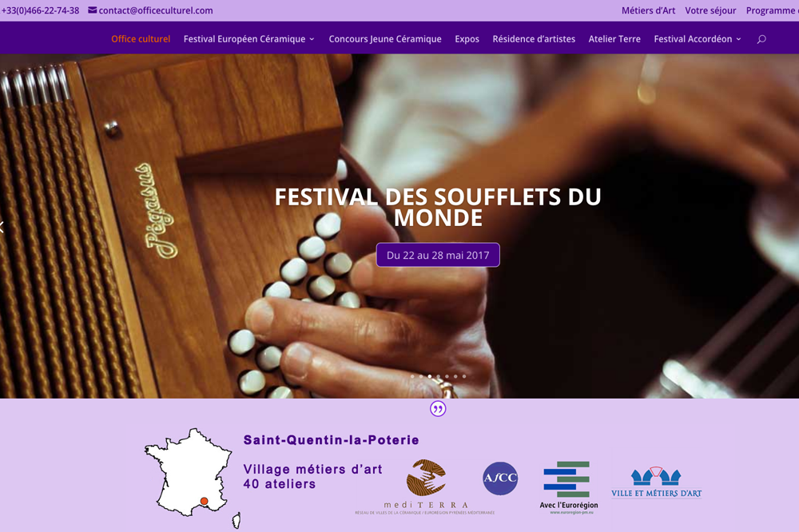Screen dimensions: 799x532
Task: Open the Votre séjour top link
Action: point(710,10)
